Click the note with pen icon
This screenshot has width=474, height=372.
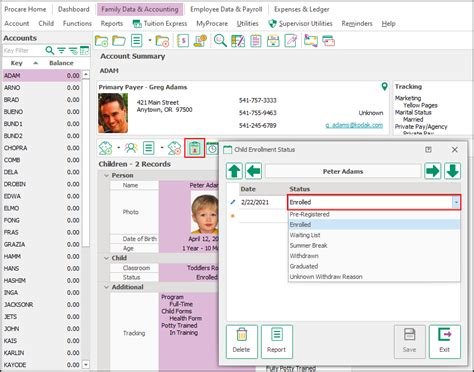coord(291,41)
